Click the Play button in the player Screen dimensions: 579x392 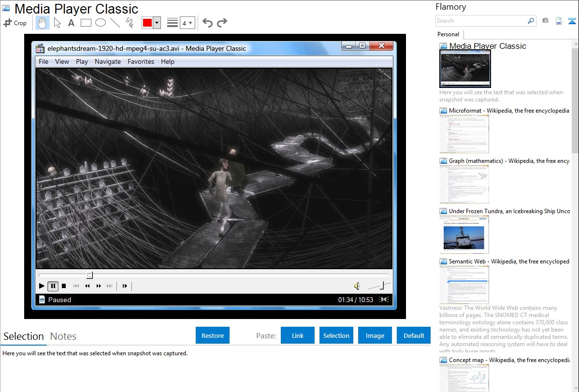(42, 286)
